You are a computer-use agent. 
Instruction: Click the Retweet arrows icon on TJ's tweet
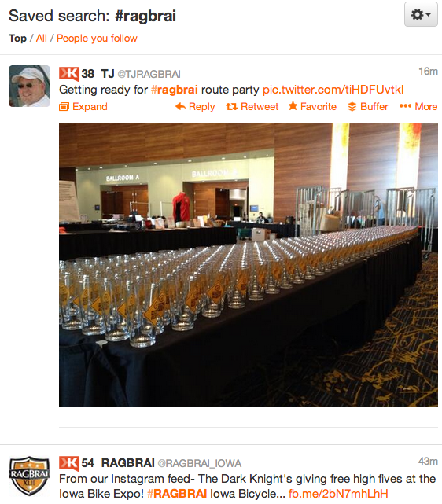(x=232, y=106)
